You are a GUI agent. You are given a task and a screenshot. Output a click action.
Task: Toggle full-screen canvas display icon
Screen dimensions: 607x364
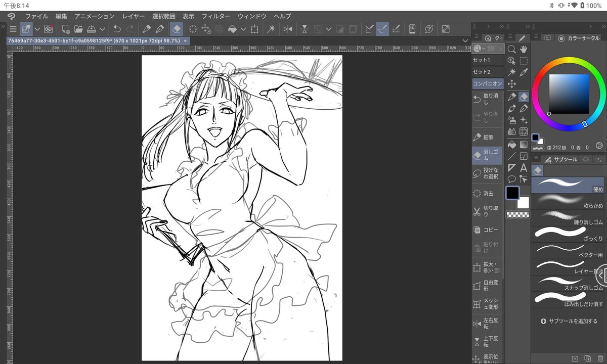[x=446, y=29]
